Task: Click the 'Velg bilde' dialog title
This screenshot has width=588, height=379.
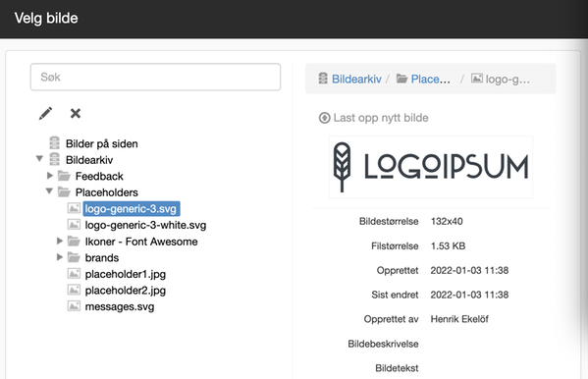Action: click(46, 18)
